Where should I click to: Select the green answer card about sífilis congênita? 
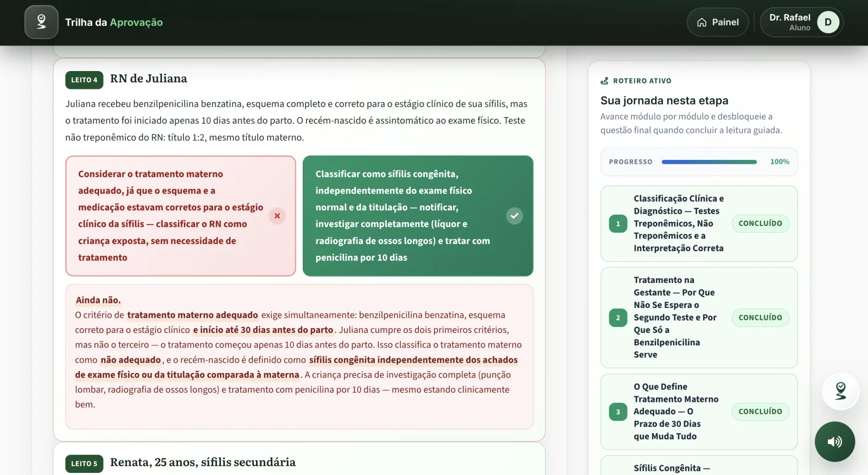(x=418, y=216)
